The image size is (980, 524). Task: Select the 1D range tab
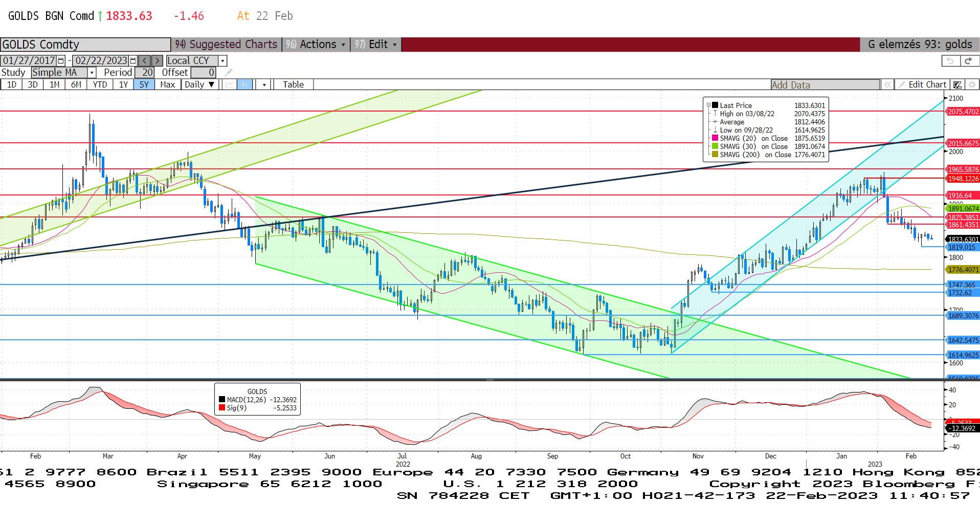(x=11, y=84)
